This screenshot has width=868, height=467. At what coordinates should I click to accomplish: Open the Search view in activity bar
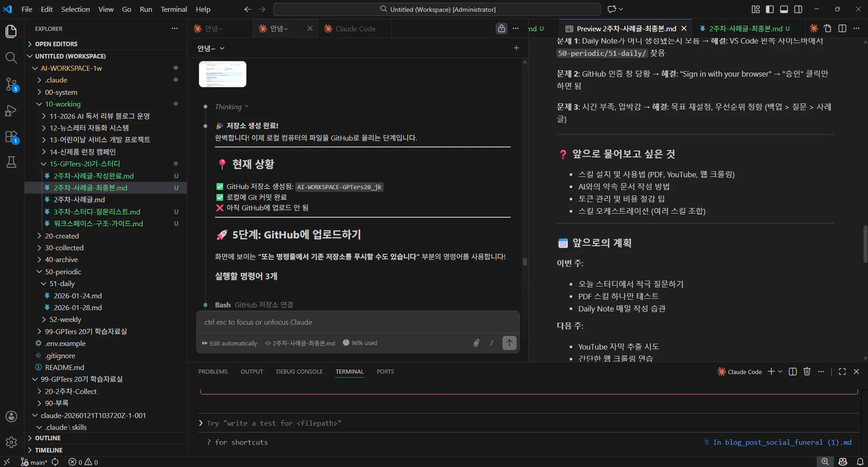click(11, 58)
